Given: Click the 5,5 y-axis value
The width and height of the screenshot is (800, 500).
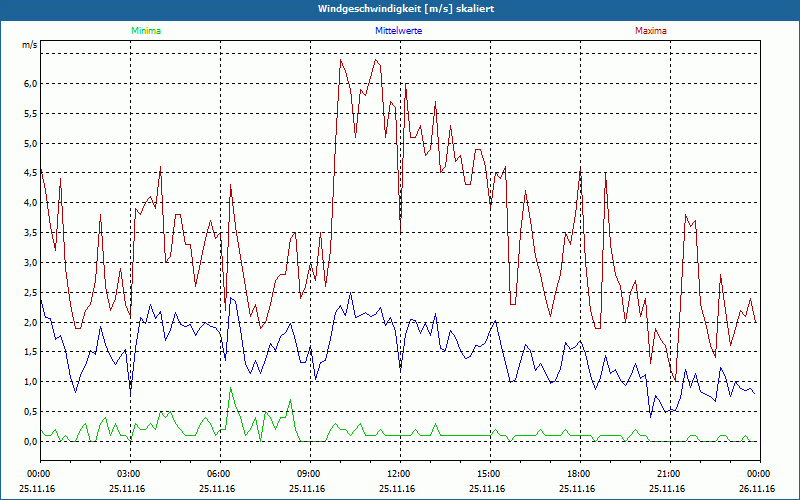Looking at the screenshot, I should pyautogui.click(x=31, y=113).
